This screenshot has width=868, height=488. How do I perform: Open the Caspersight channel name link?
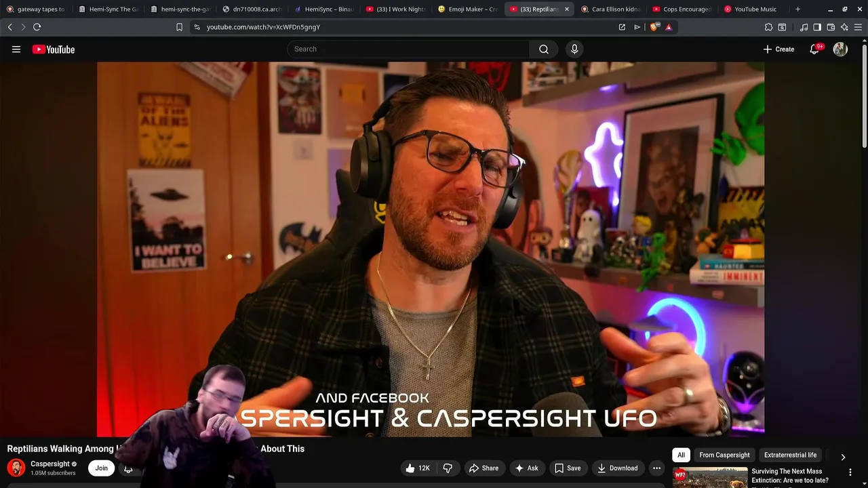click(50, 464)
